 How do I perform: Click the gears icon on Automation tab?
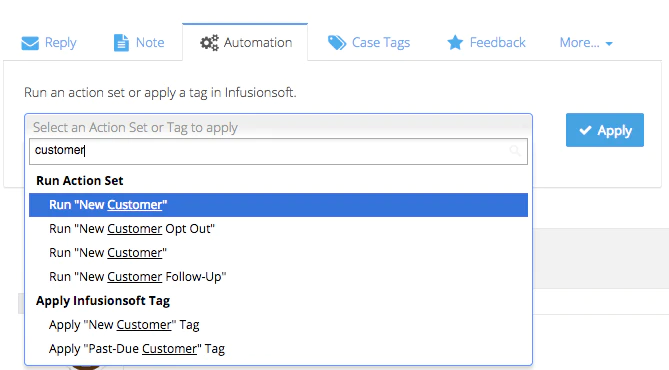click(209, 43)
